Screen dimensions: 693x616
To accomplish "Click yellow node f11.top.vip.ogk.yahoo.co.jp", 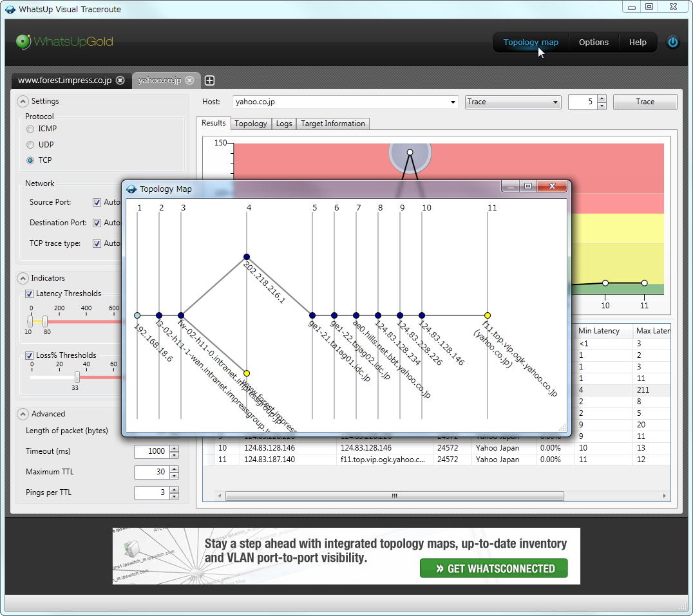I will [x=487, y=315].
